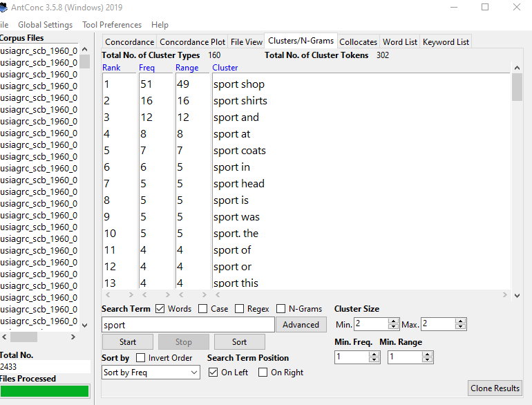Enable the Case checkbox
The width and height of the screenshot is (532, 405).
point(203,309)
